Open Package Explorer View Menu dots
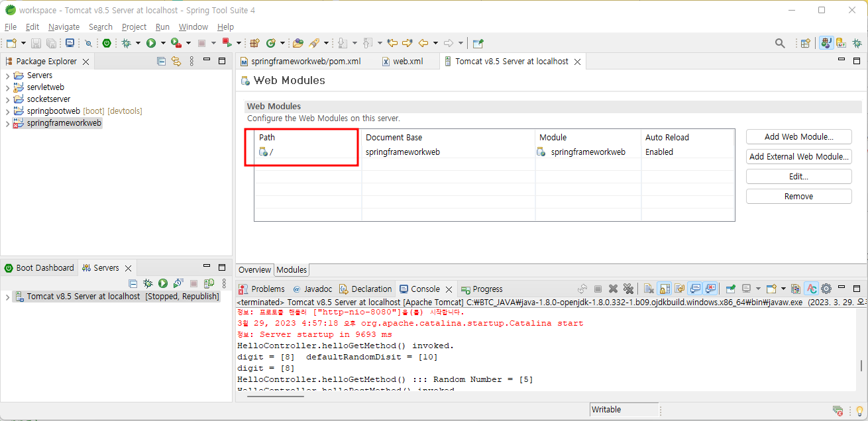The width and height of the screenshot is (868, 421). click(191, 61)
